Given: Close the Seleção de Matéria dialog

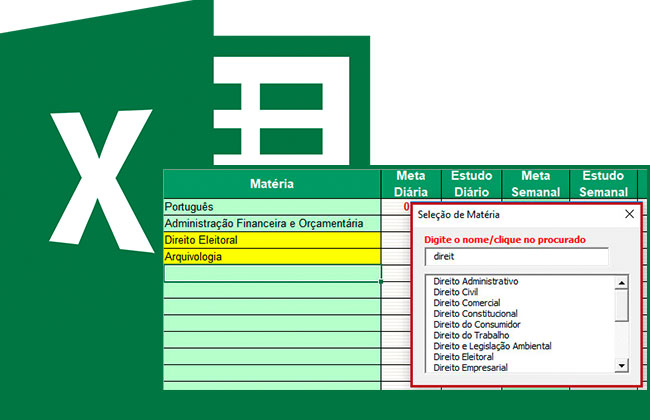Looking at the screenshot, I should pos(629,214).
